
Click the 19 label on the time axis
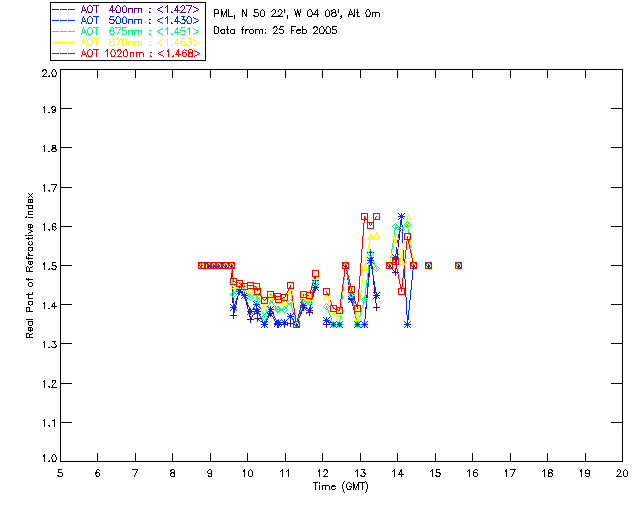585,473
